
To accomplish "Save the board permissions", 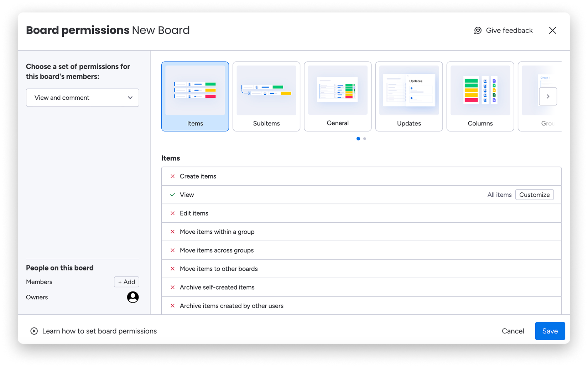I will (x=550, y=331).
